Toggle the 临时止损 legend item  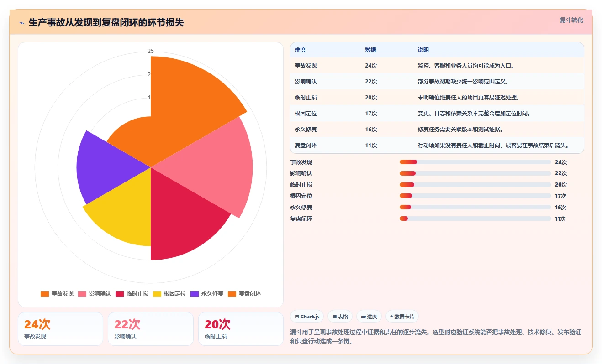click(132, 294)
